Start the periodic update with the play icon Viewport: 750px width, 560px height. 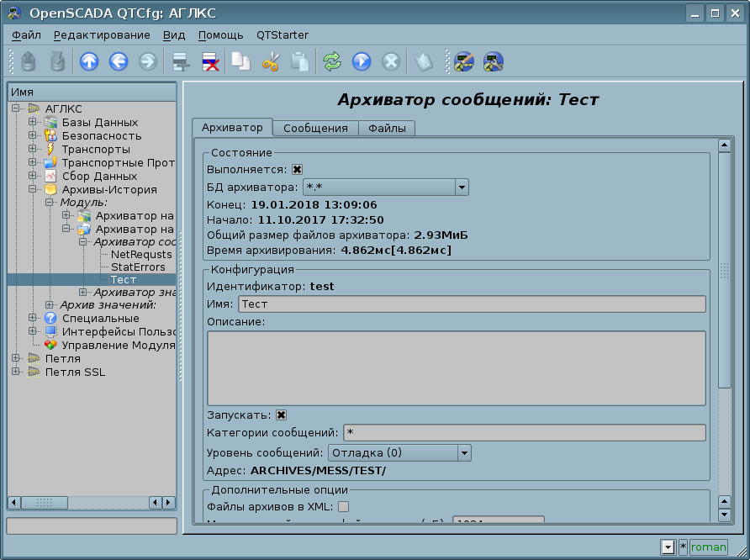362,61
